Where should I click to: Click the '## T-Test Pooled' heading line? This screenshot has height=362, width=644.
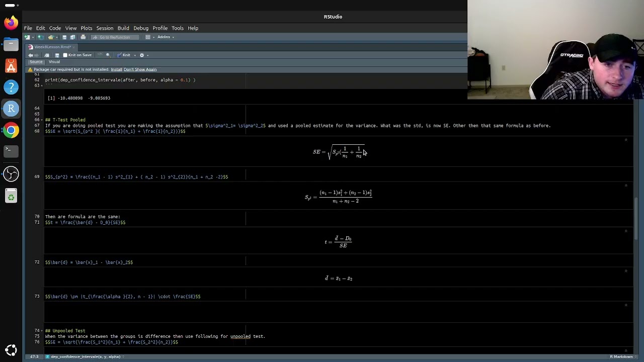(65, 120)
